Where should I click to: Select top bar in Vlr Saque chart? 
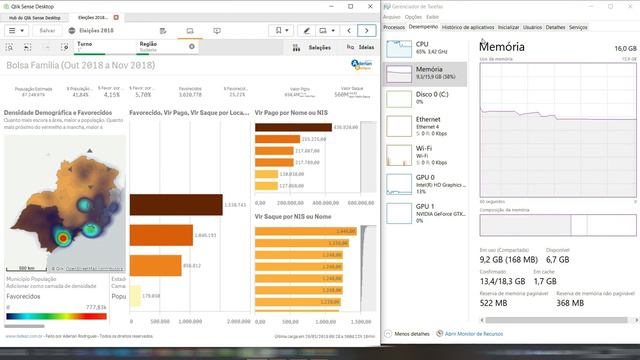306,231
